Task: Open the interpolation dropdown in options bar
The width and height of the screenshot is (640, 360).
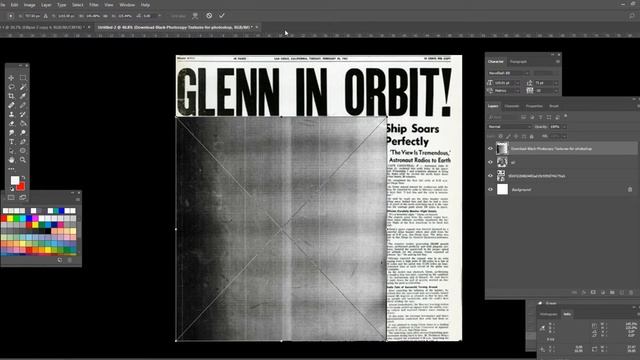Action: click(179, 16)
